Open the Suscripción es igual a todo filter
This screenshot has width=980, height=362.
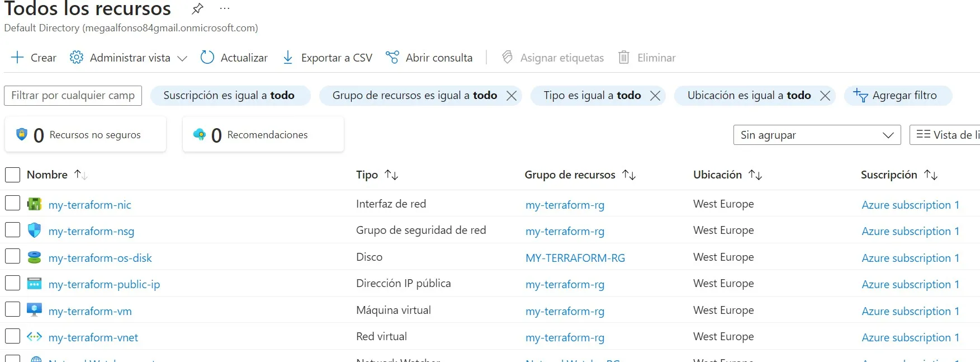point(229,96)
